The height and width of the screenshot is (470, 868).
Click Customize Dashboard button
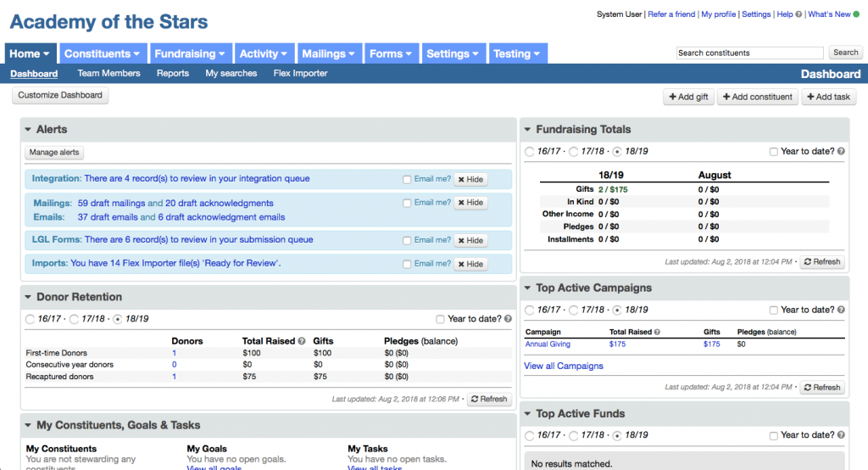pyautogui.click(x=60, y=95)
